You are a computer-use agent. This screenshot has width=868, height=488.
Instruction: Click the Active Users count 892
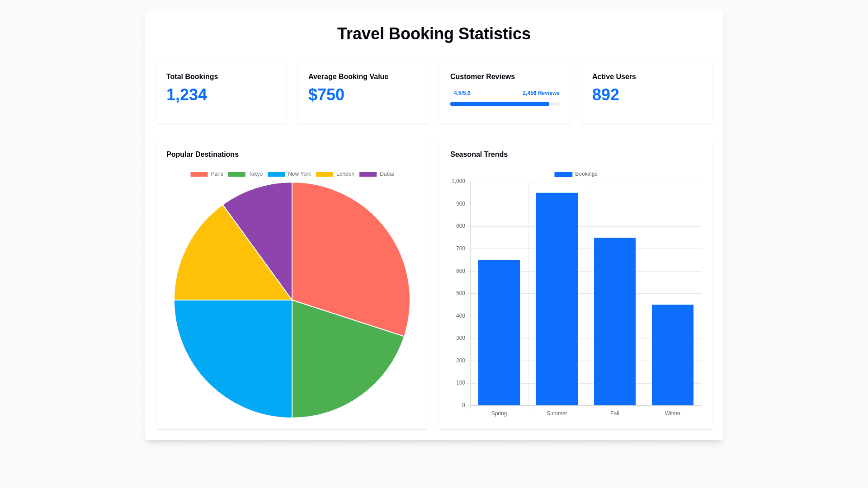coord(605,95)
